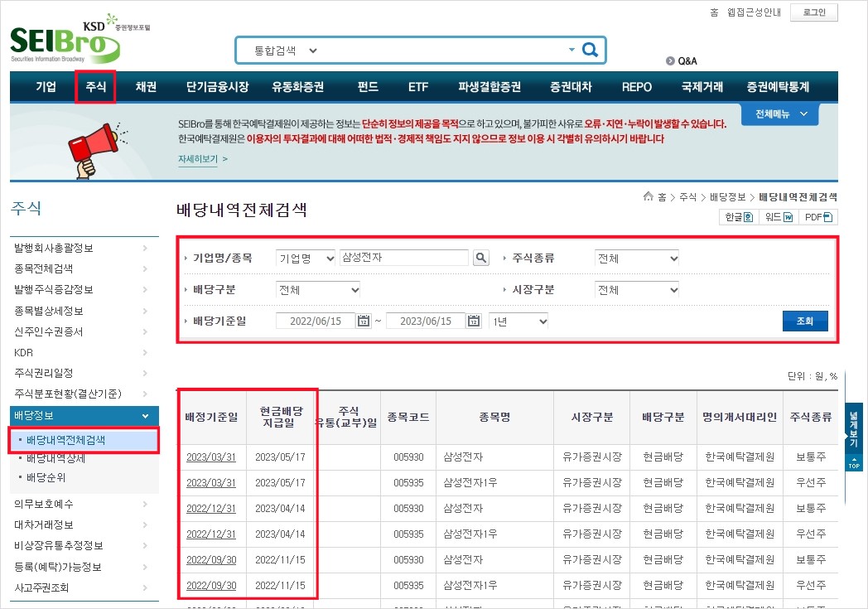Open the 주식종류 dropdown

[636, 258]
